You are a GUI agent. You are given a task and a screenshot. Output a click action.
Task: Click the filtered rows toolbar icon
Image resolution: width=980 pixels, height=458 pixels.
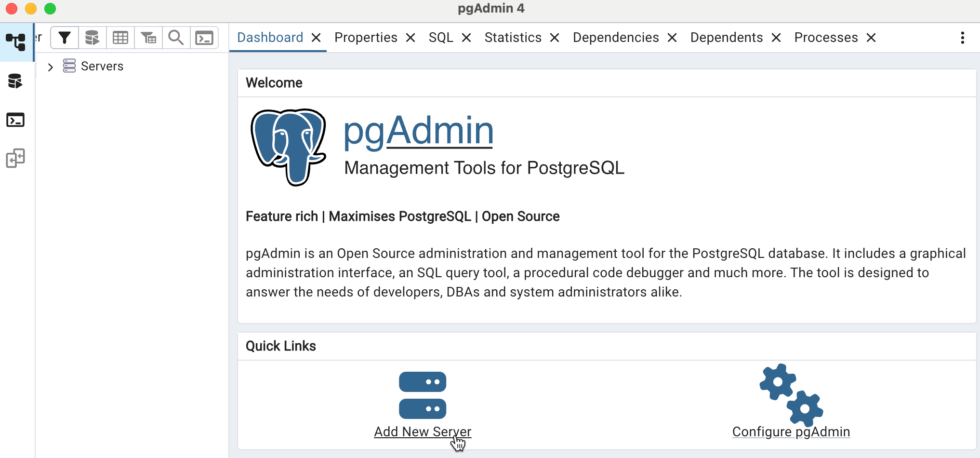[x=148, y=37]
